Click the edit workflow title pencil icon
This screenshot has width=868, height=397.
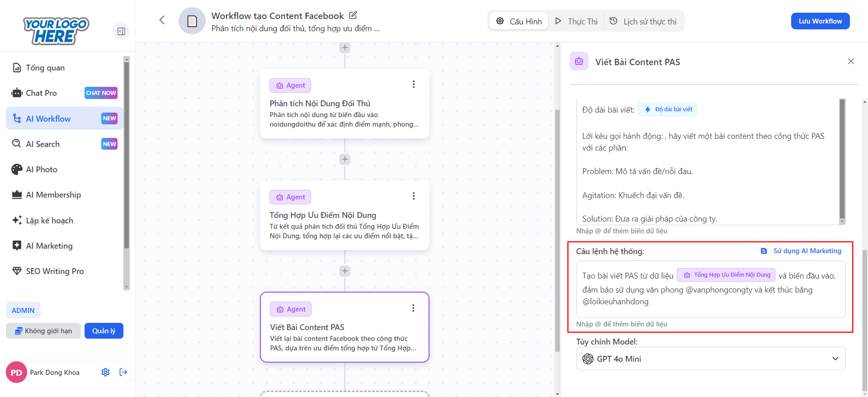pos(353,15)
